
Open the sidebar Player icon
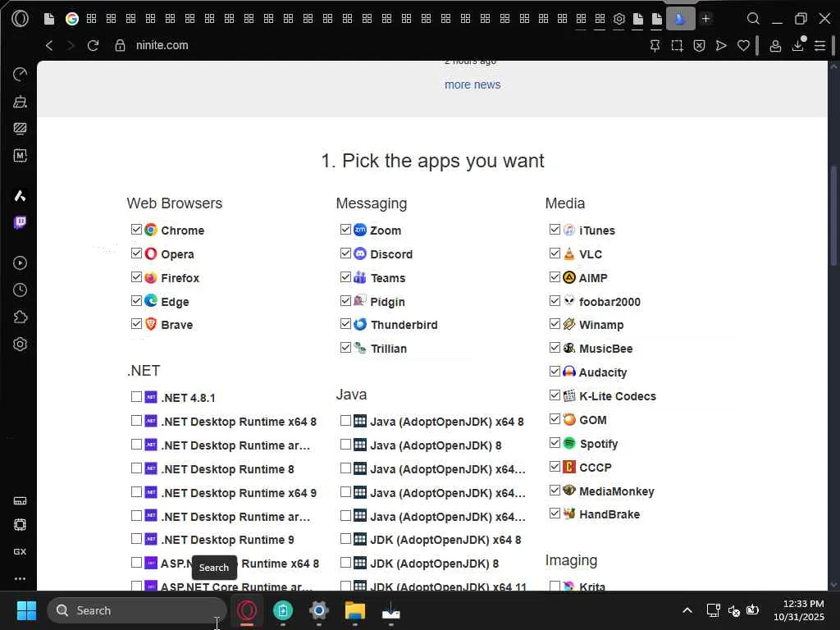coord(20,263)
